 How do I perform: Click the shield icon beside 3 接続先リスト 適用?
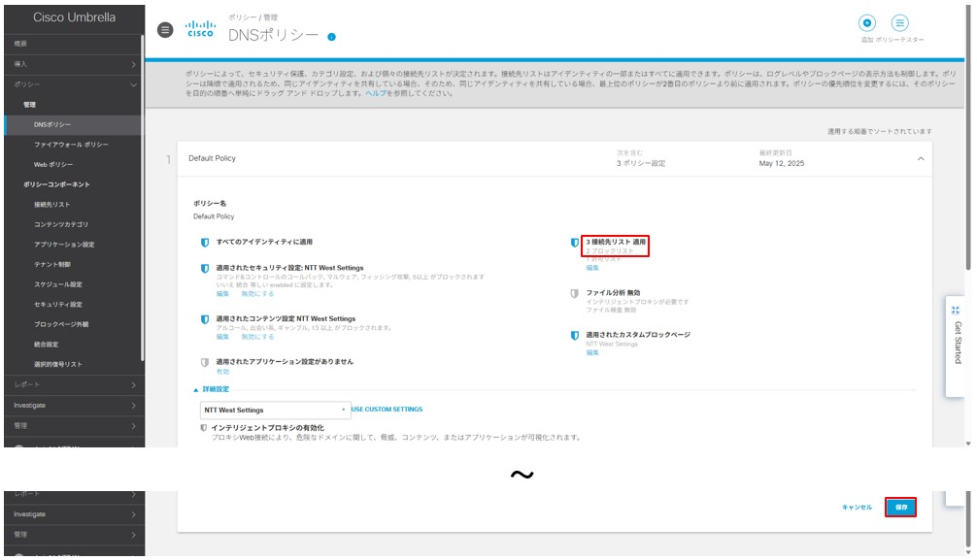[x=575, y=243]
